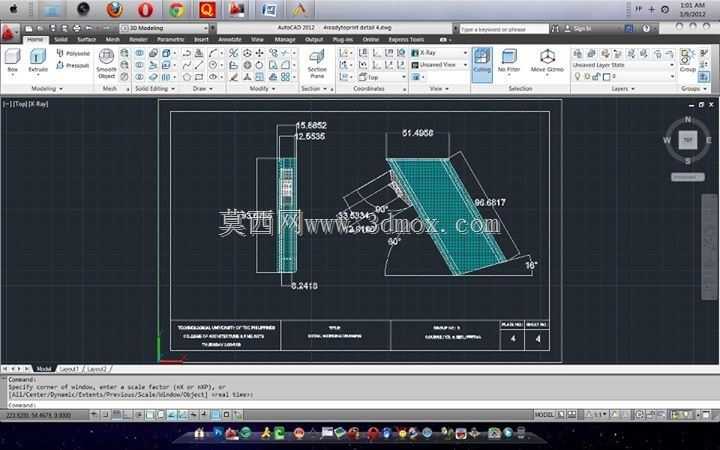The image size is (720, 450).
Task: Expand the Groups panel
Action: [694, 88]
